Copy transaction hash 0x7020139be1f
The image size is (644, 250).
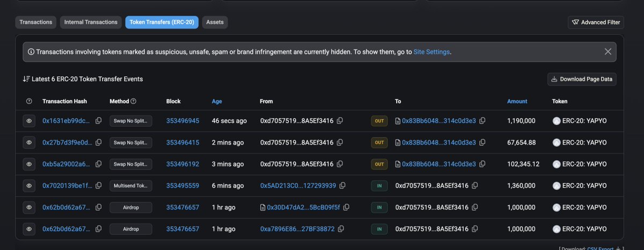[98, 185]
